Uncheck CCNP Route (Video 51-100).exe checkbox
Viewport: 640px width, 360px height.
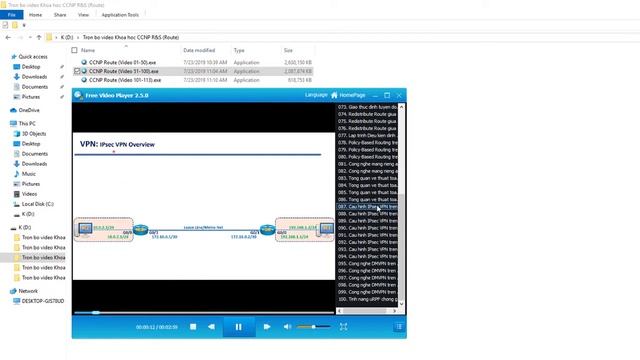coord(77,71)
